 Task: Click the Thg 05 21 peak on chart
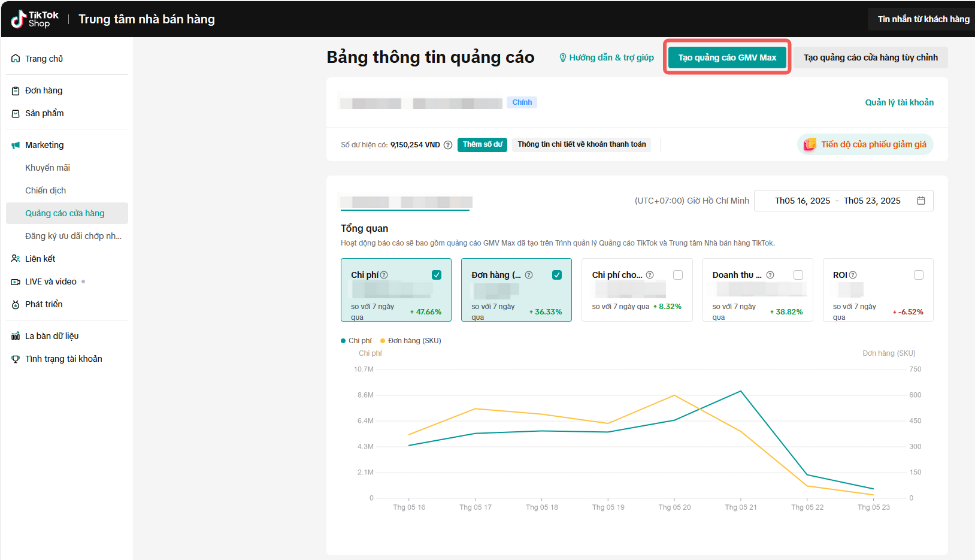(x=741, y=391)
